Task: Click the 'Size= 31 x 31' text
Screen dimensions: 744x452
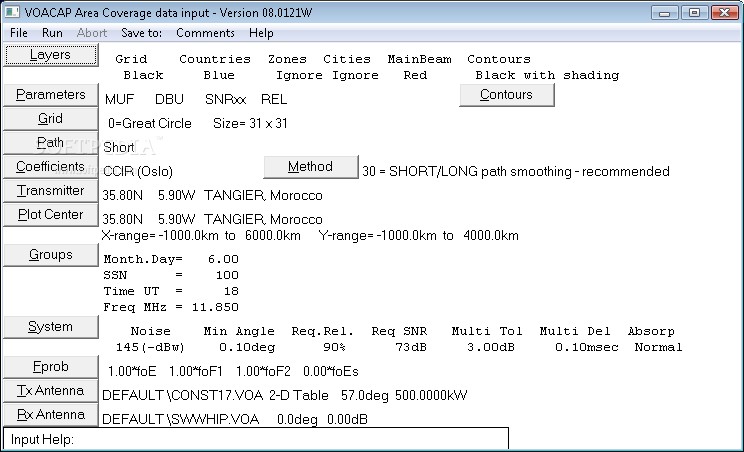Action: point(250,123)
